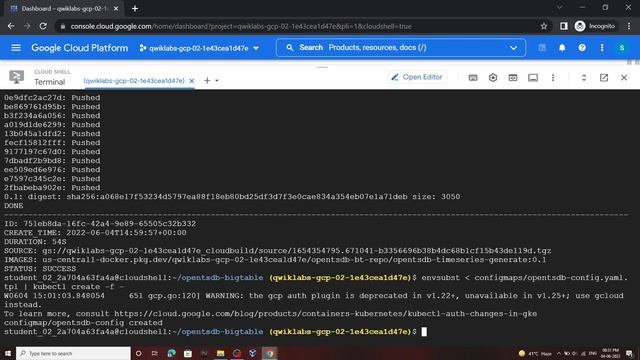Expand the new terminal tab dropdown arrow
Viewport: 640px width, 360px height.
[217, 81]
